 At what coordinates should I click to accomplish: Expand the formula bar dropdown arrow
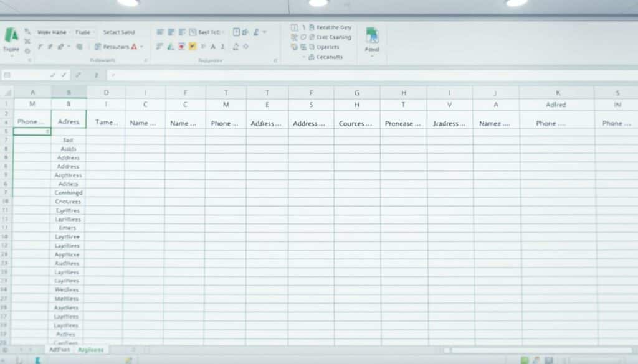click(x=113, y=75)
